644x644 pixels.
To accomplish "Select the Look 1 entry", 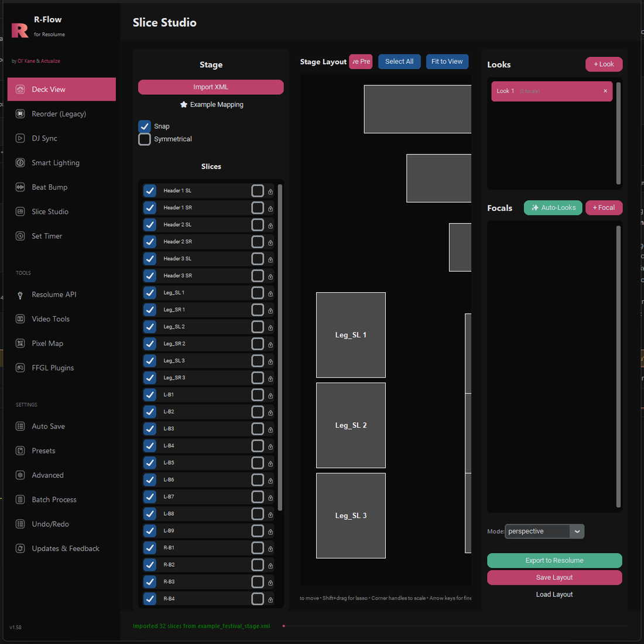I will pos(551,91).
